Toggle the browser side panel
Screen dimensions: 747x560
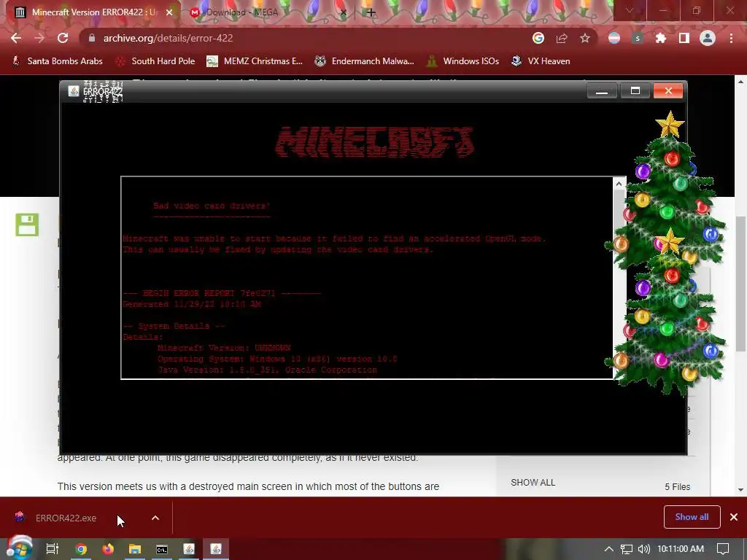pos(684,38)
